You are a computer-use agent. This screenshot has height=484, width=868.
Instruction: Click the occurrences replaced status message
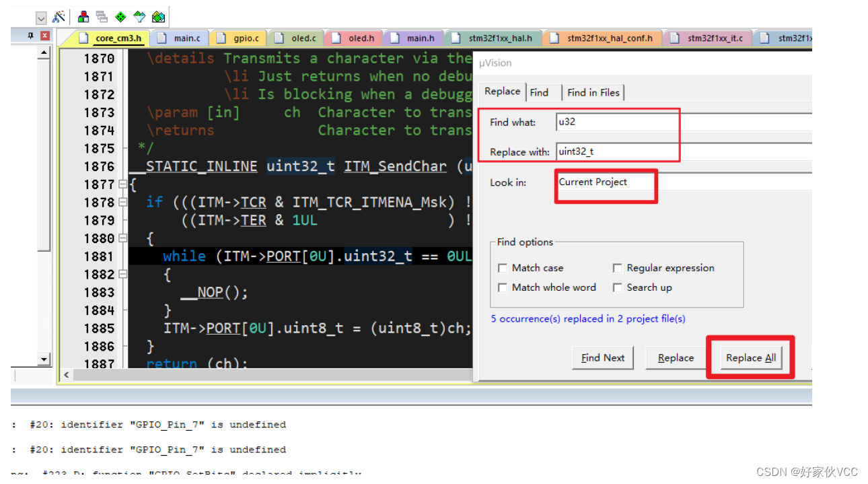pos(588,319)
